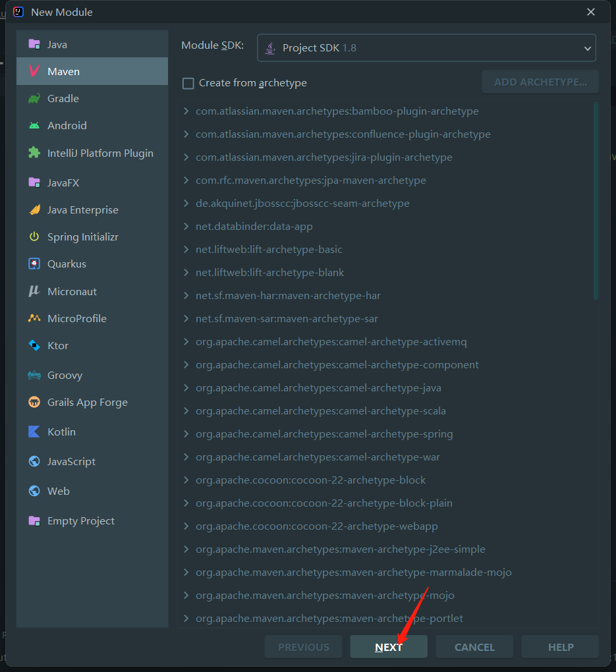Click the Cancel button
Image resolution: width=616 pixels, height=672 pixels.
pyautogui.click(x=474, y=647)
